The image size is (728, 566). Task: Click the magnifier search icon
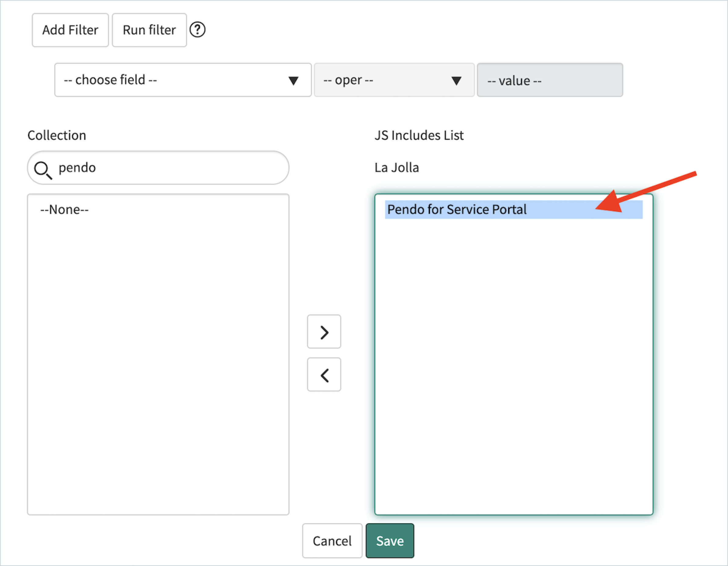[x=43, y=170]
